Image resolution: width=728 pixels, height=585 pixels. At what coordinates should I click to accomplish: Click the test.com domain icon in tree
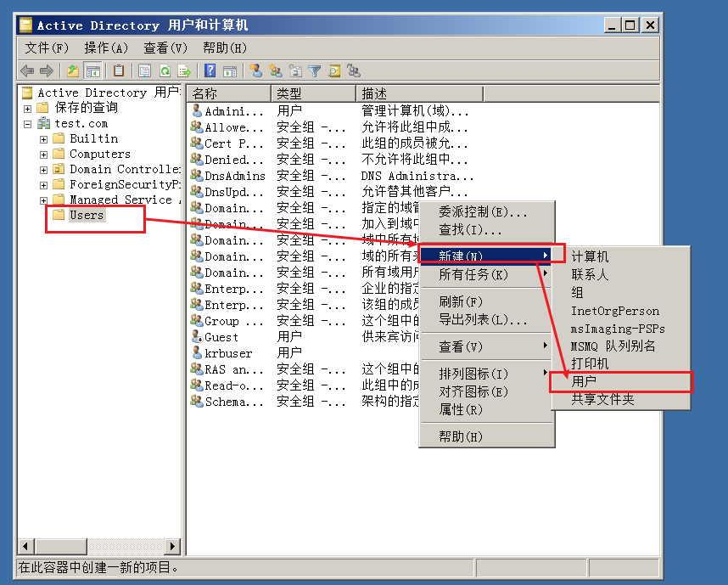tap(44, 123)
